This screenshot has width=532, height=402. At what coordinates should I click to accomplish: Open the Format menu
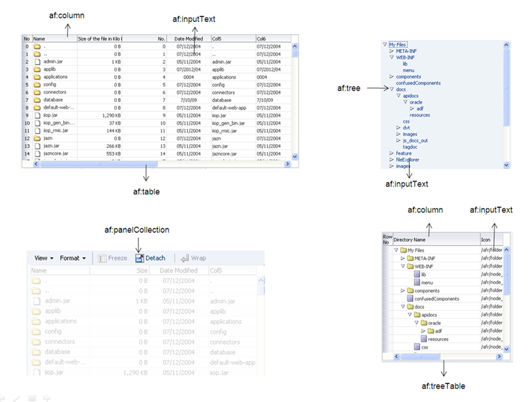point(73,258)
